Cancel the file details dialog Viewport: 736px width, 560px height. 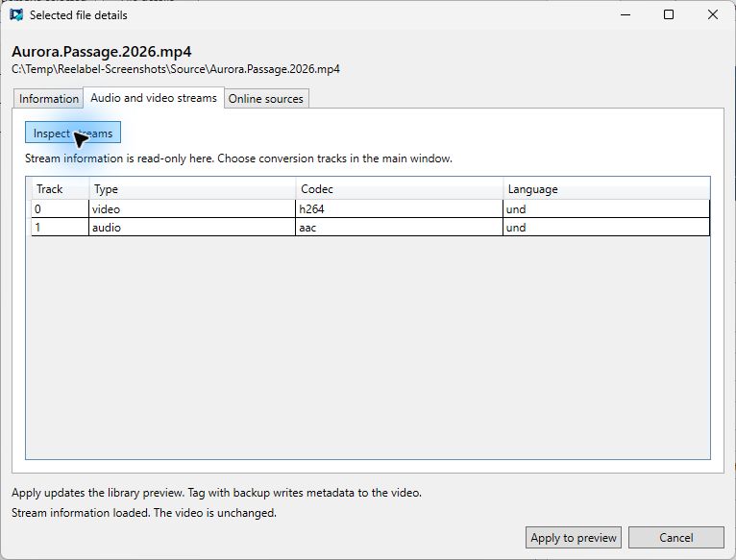click(675, 538)
